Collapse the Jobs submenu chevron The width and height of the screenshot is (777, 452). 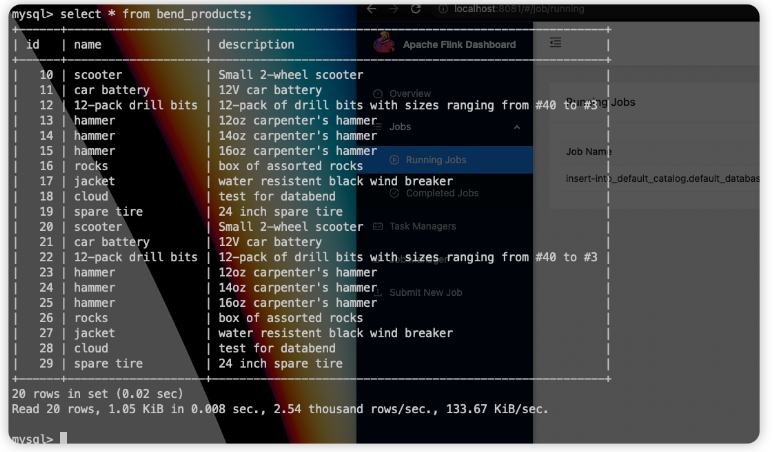[517, 127]
